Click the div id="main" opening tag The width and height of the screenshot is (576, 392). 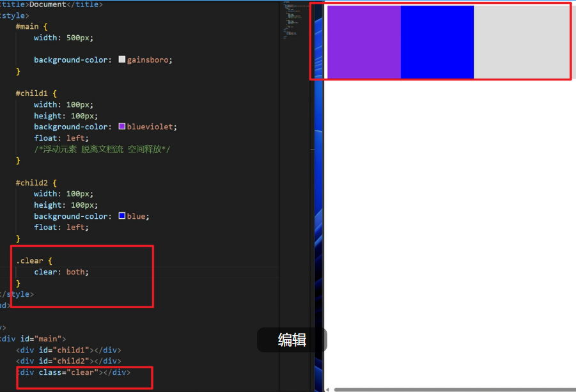click(33, 339)
